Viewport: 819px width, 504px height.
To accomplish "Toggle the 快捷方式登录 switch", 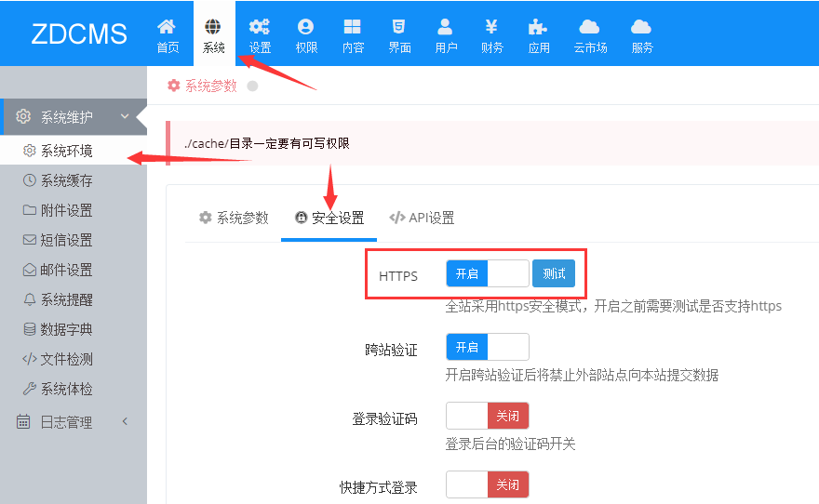I will pos(488,484).
